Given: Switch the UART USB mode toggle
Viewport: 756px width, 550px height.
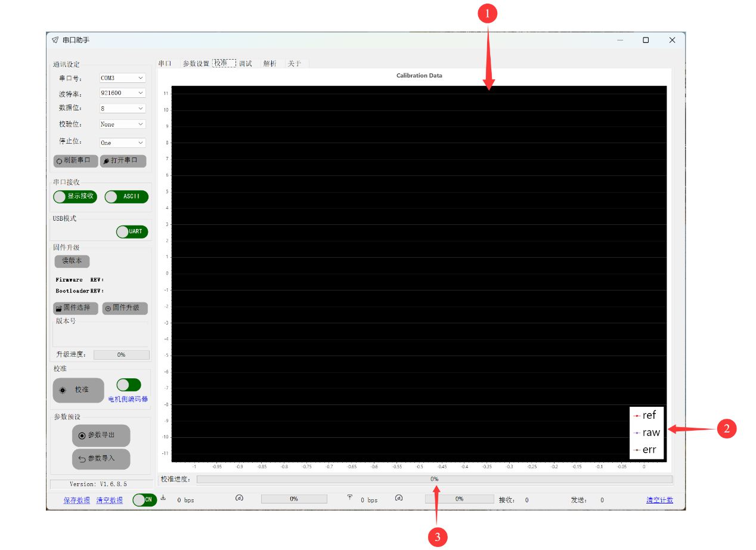Looking at the screenshot, I should tap(132, 231).
